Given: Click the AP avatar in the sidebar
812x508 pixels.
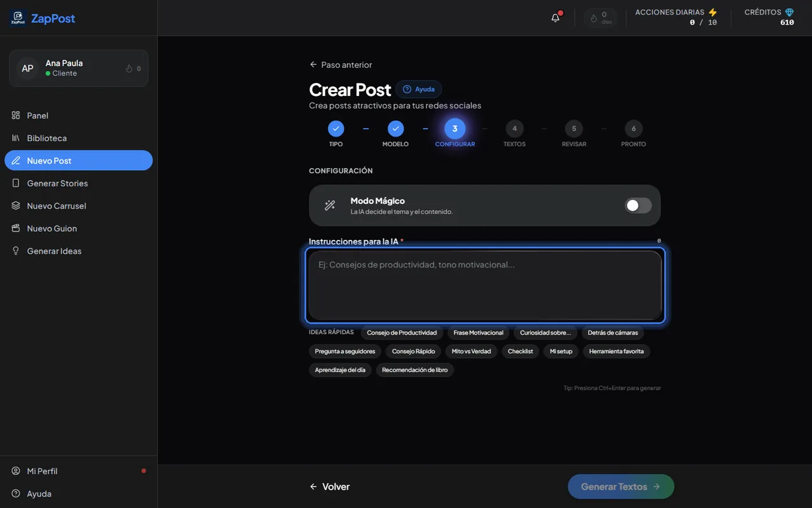Looking at the screenshot, I should 27,68.
